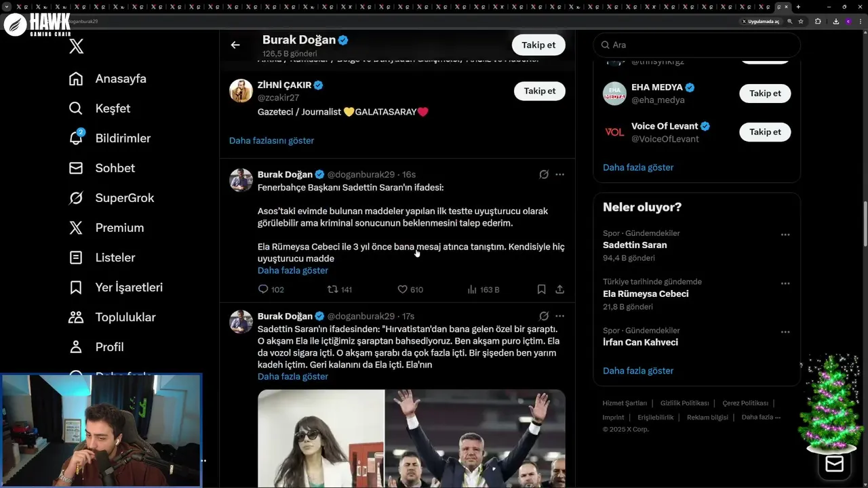The width and height of the screenshot is (868, 488).
Task: Open more options on the 16s post
Action: pos(559,174)
